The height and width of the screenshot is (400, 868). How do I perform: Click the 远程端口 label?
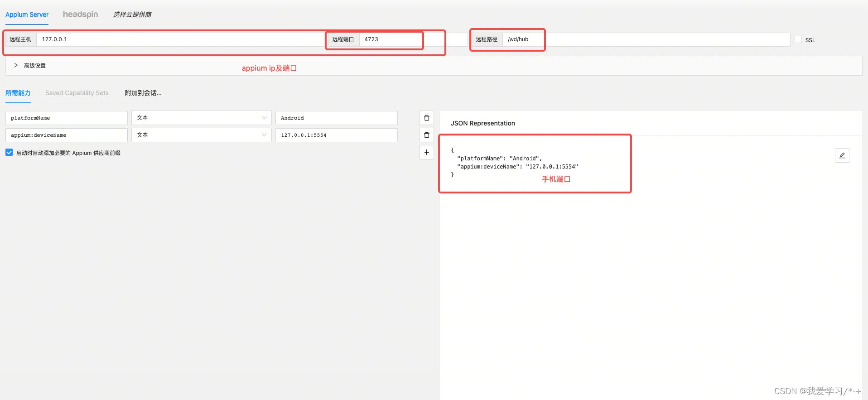(x=343, y=39)
